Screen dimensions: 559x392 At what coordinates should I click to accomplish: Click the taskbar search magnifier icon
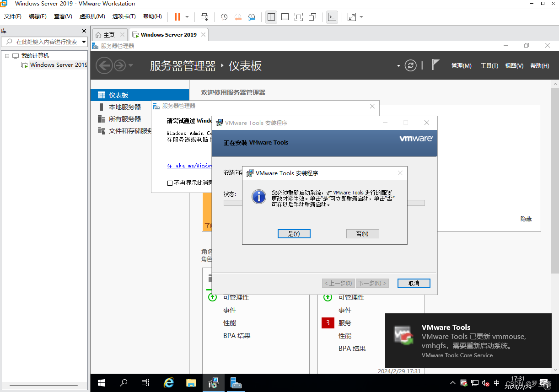tap(124, 383)
